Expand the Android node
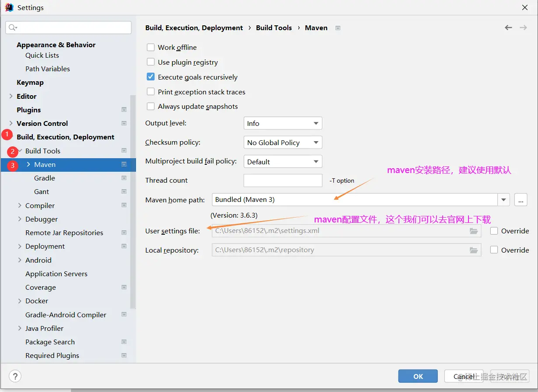The image size is (538, 392). 20,260
